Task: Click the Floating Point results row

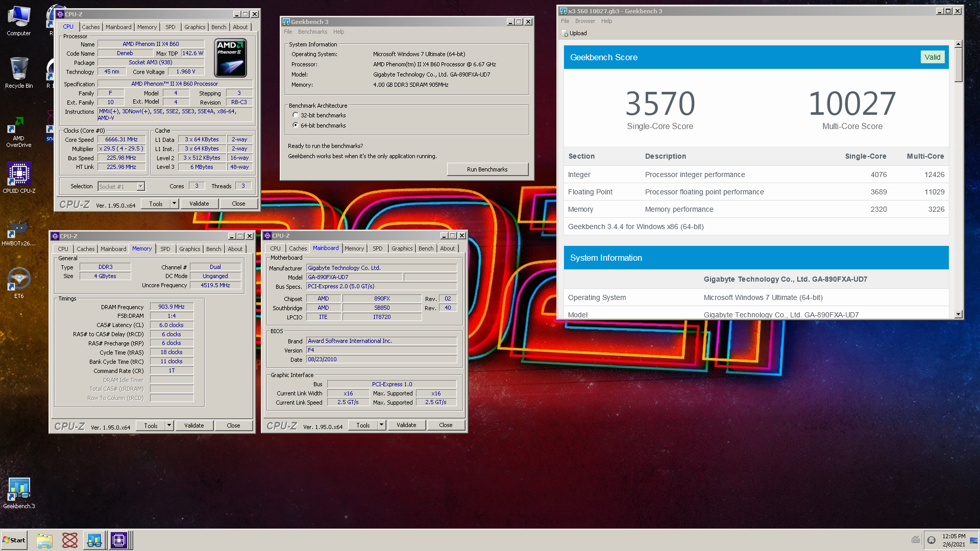Action: tap(756, 192)
